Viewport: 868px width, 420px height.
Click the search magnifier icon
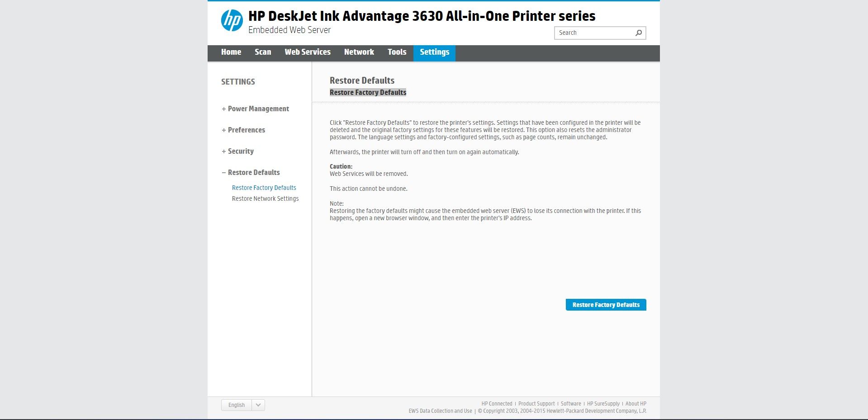(638, 33)
